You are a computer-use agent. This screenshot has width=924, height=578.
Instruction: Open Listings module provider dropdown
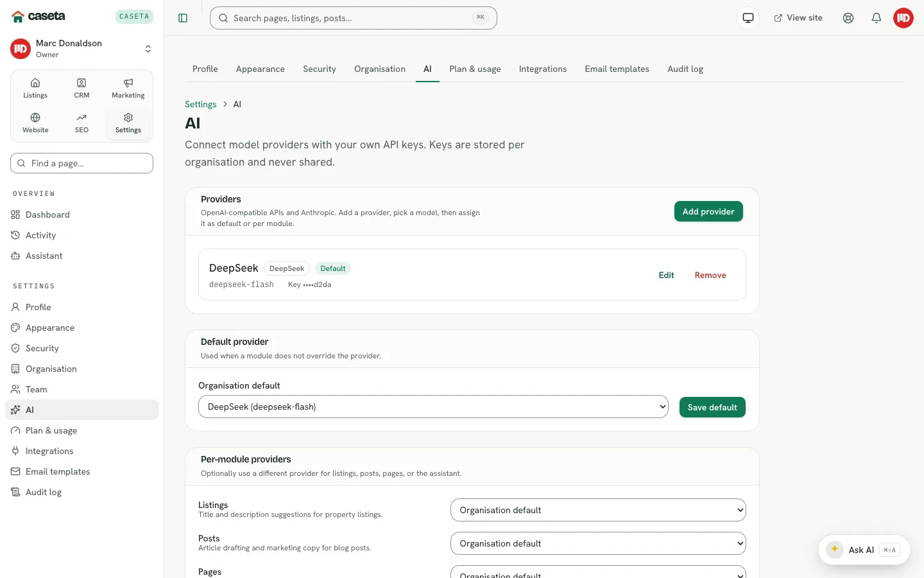[x=598, y=510]
